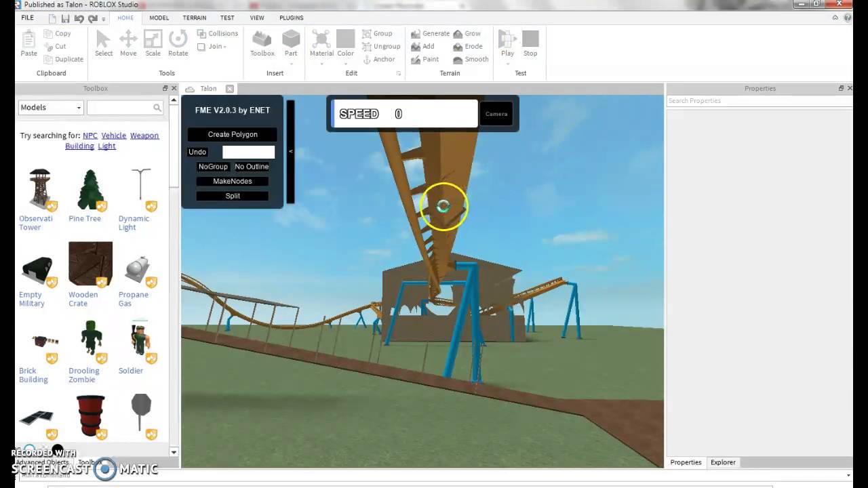Insert the Observation Tower model

(x=39, y=189)
